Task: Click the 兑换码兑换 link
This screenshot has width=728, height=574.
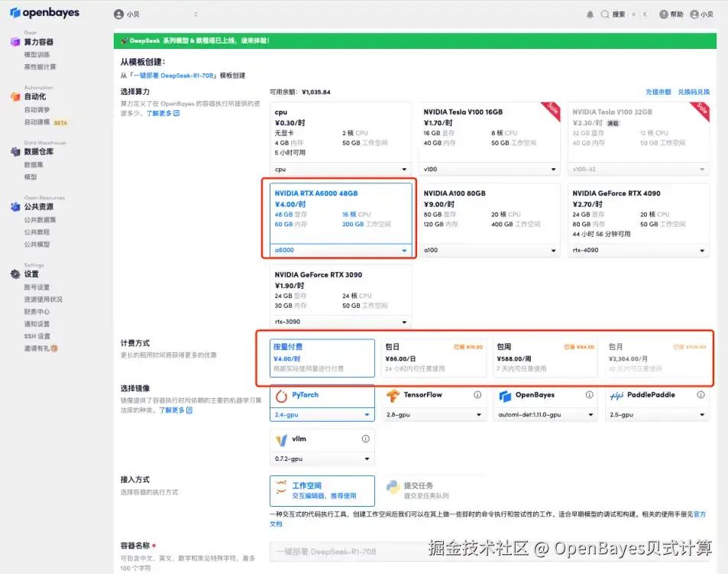Action: pyautogui.click(x=694, y=92)
